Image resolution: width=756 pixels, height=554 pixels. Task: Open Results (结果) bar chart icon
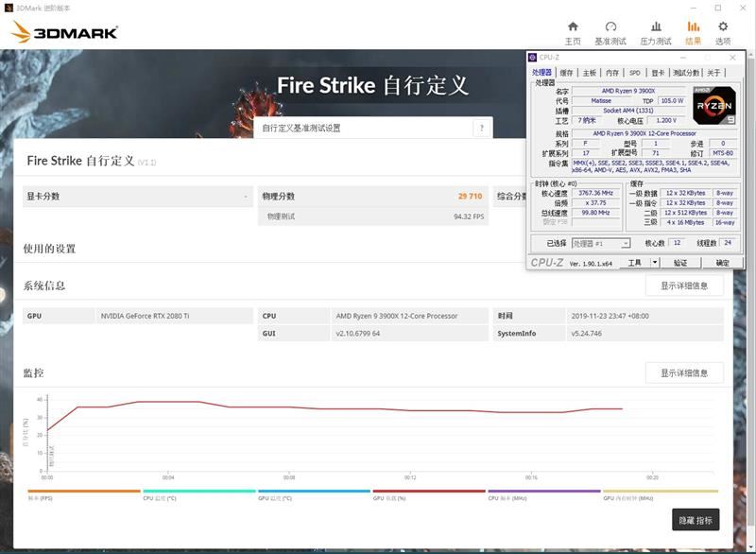click(x=694, y=26)
